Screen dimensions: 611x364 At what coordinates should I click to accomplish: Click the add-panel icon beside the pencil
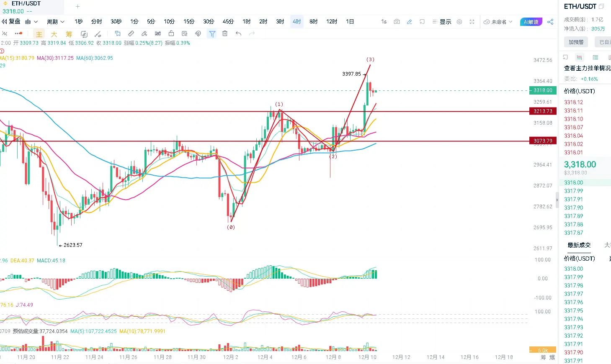click(422, 22)
